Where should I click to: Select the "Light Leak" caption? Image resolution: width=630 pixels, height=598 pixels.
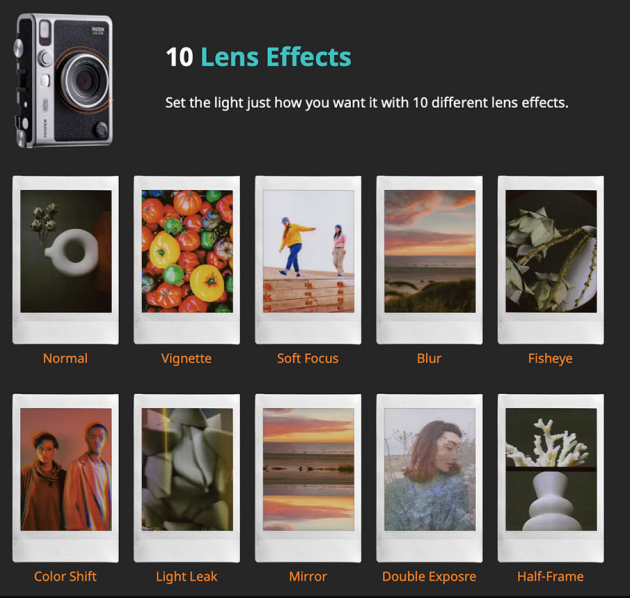click(186, 576)
